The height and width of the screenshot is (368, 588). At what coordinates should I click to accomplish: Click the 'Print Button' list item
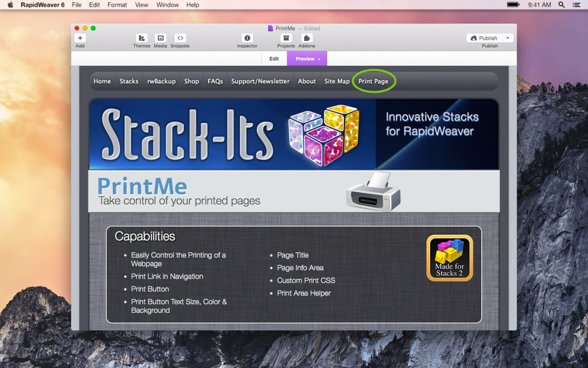point(150,289)
